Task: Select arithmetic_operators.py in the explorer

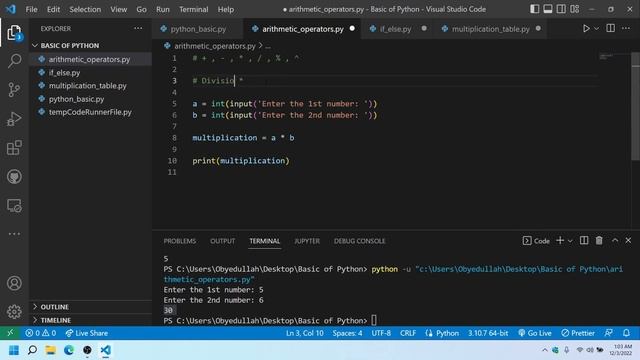Action: (89, 59)
